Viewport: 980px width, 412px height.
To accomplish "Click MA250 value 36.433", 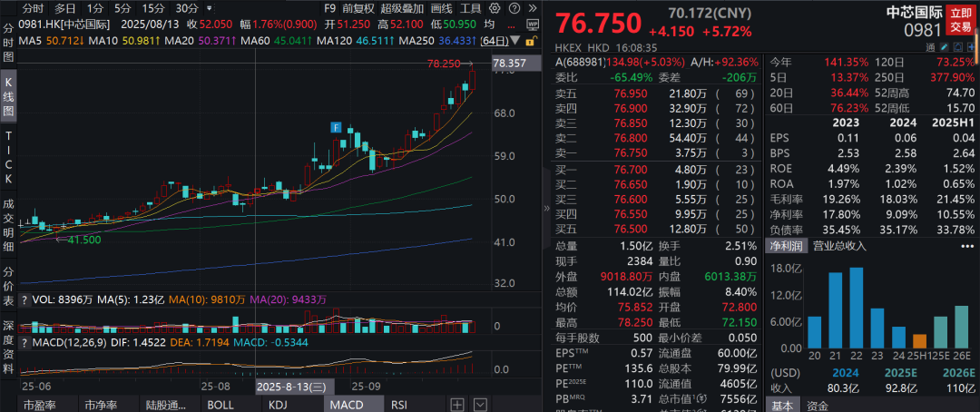I will tap(455, 41).
